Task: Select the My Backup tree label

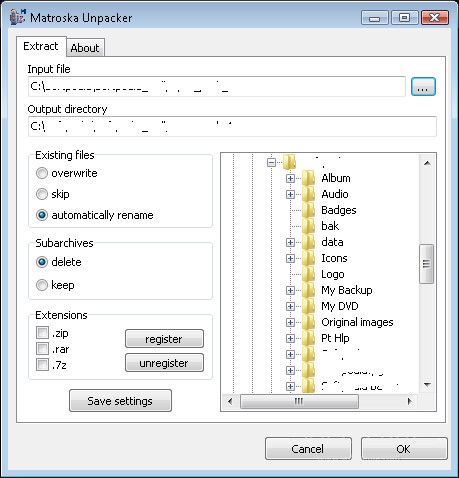Action: click(347, 290)
